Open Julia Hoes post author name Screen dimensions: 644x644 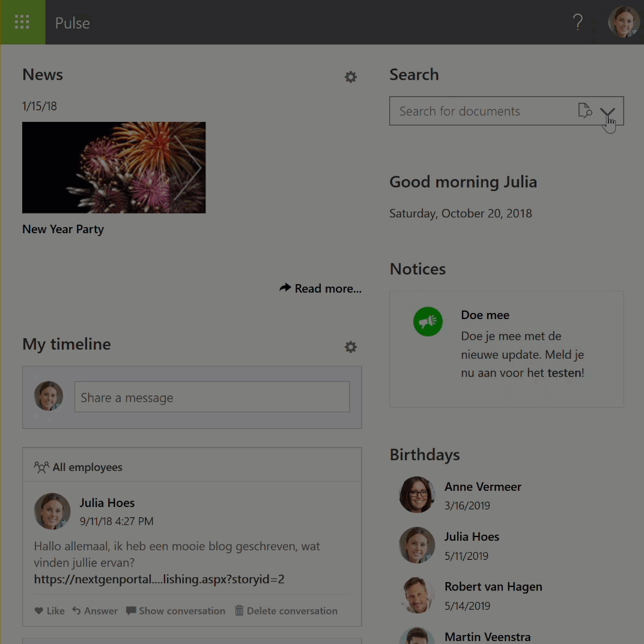coord(107,503)
